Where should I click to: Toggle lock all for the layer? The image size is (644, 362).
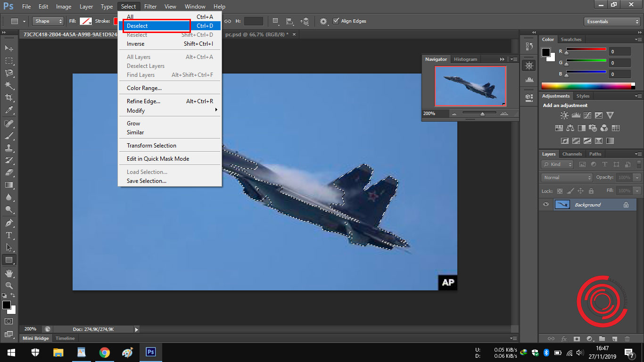click(x=591, y=191)
